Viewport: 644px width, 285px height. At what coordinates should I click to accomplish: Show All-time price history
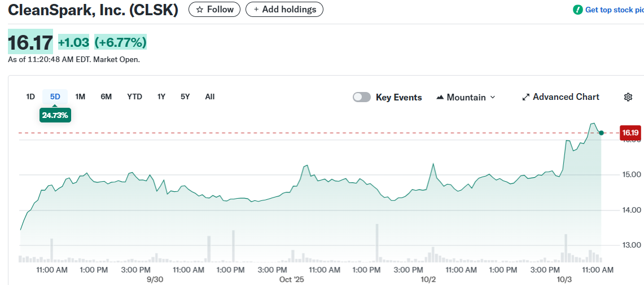[210, 97]
